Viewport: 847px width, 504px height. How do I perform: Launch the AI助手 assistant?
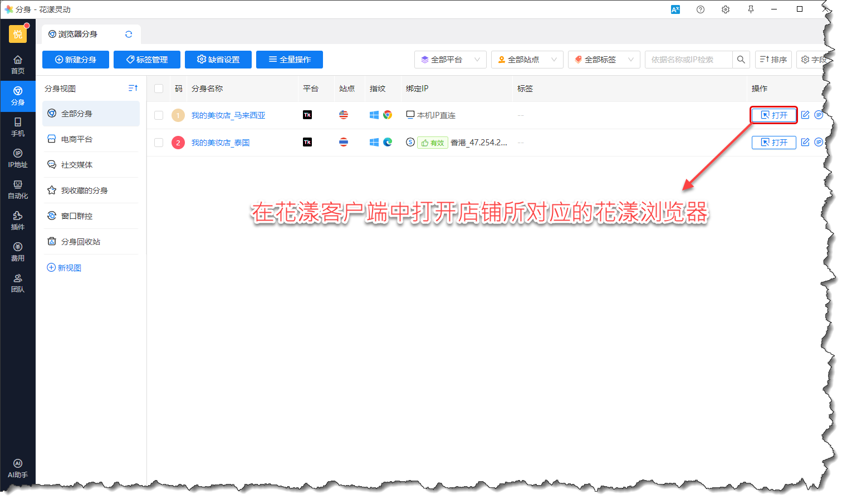click(x=18, y=468)
